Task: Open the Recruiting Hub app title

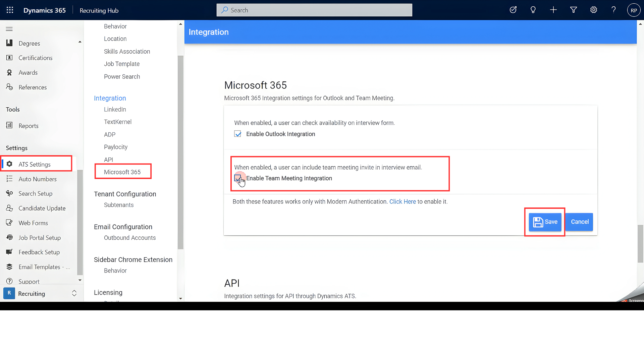Action: 99,10
